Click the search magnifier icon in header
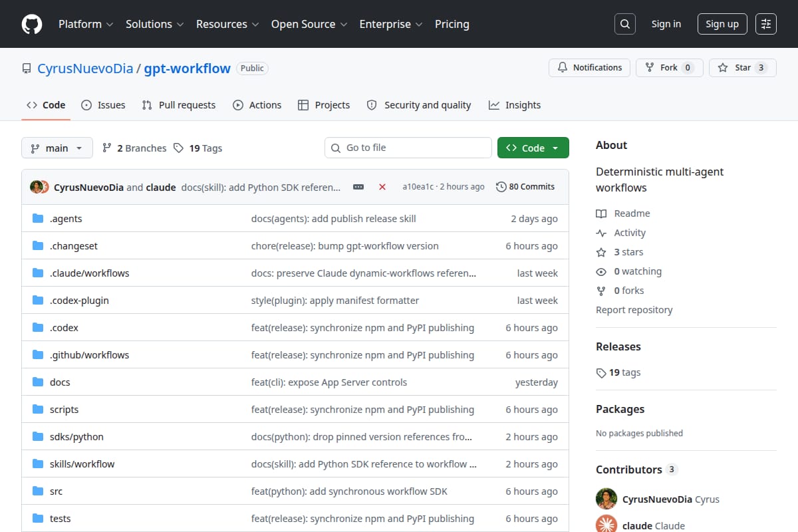Viewport: 798px width, 532px height. point(624,24)
